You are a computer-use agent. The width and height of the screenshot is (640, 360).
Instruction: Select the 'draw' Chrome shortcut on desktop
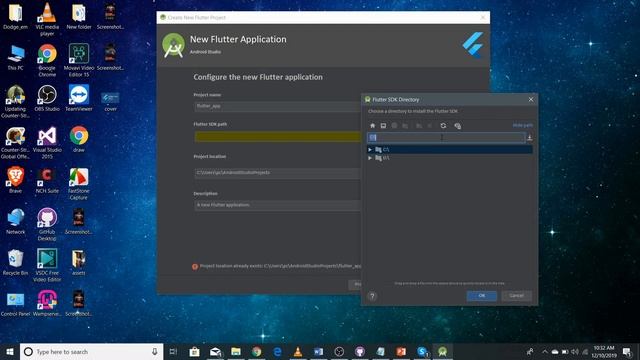(79, 139)
